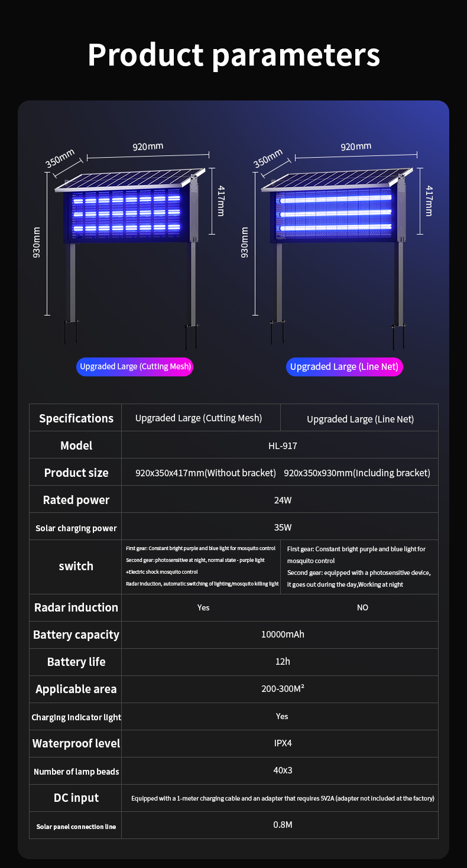Click the IPX4 waterproof level value
This screenshot has width=467, height=868.
[x=283, y=743]
